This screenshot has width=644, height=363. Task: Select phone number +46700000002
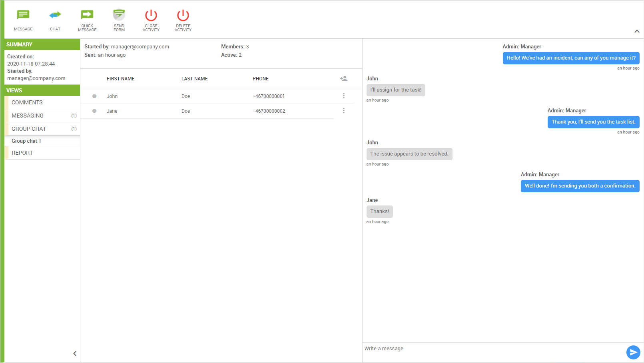269,111
